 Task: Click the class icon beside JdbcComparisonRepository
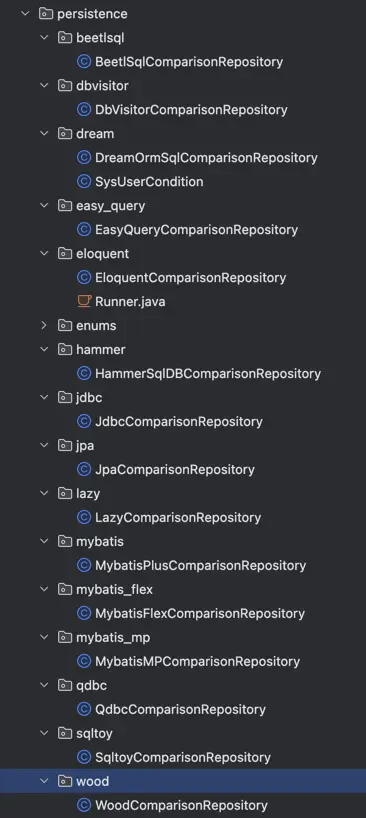click(x=84, y=421)
